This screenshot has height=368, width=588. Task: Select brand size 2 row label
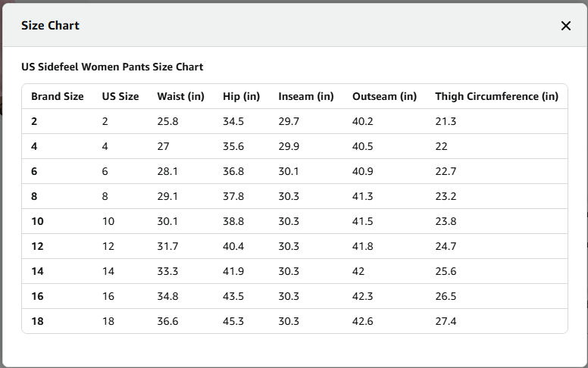point(34,121)
